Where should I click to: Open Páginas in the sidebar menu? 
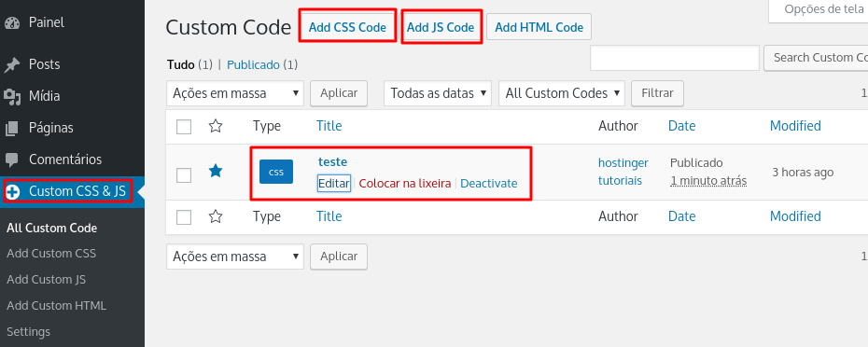[x=51, y=128]
